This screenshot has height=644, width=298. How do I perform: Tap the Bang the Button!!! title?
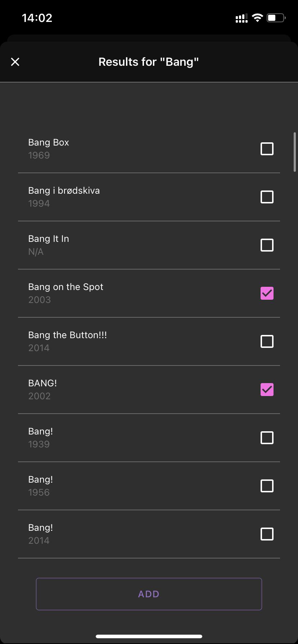(x=68, y=335)
